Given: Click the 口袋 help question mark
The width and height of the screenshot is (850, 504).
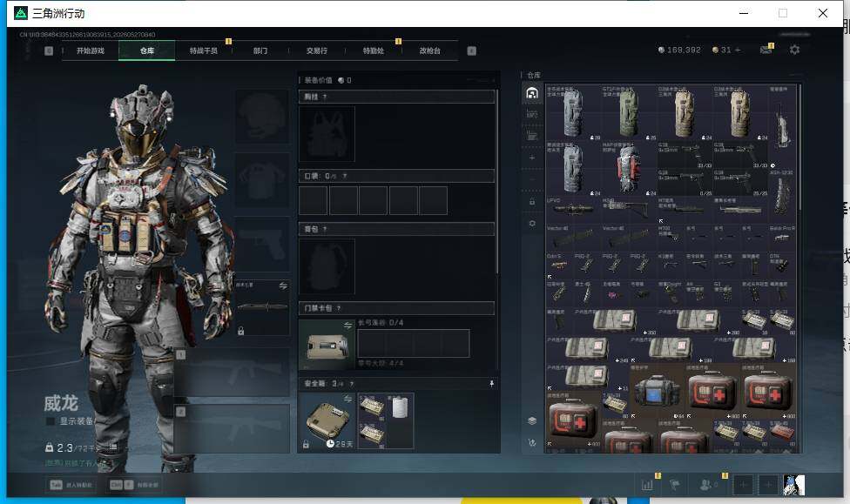Looking at the screenshot, I should (345, 176).
